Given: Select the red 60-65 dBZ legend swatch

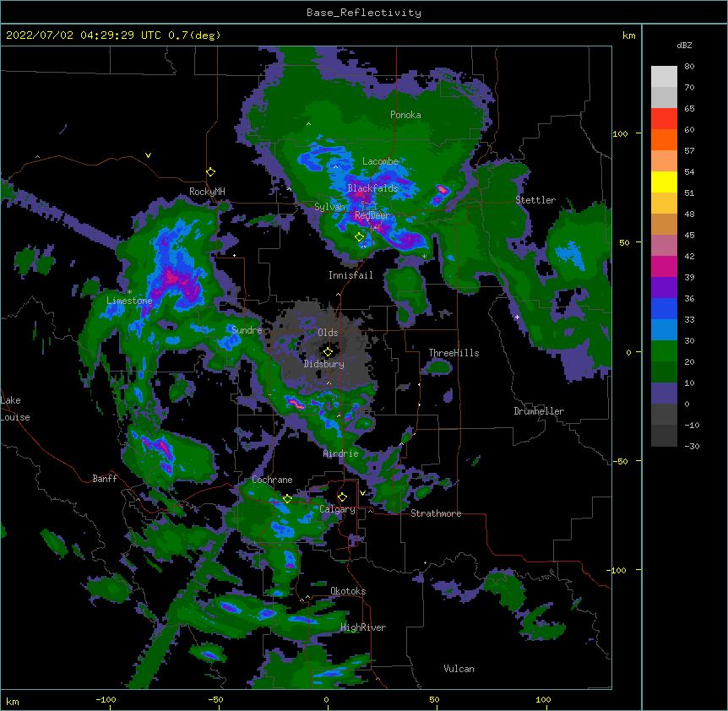Looking at the screenshot, I should [x=664, y=119].
